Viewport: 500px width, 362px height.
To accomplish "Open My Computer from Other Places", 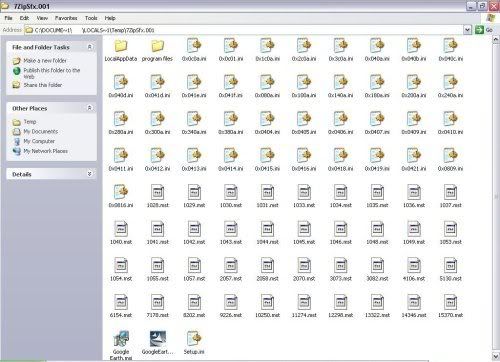I will (x=39, y=141).
